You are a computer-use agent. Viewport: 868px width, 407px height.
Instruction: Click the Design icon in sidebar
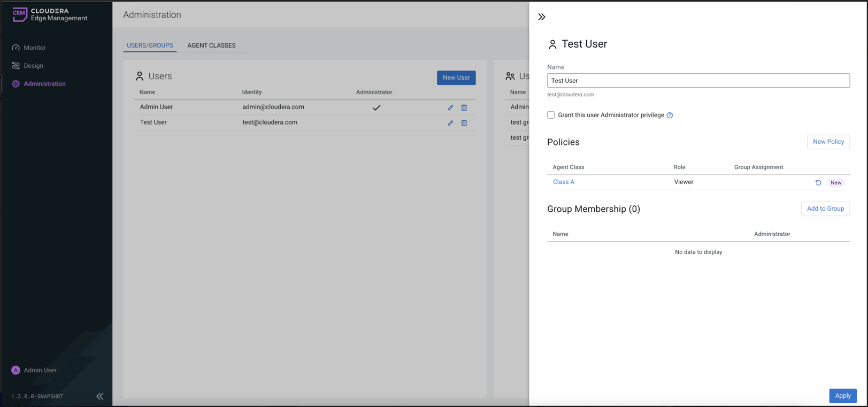pos(16,66)
